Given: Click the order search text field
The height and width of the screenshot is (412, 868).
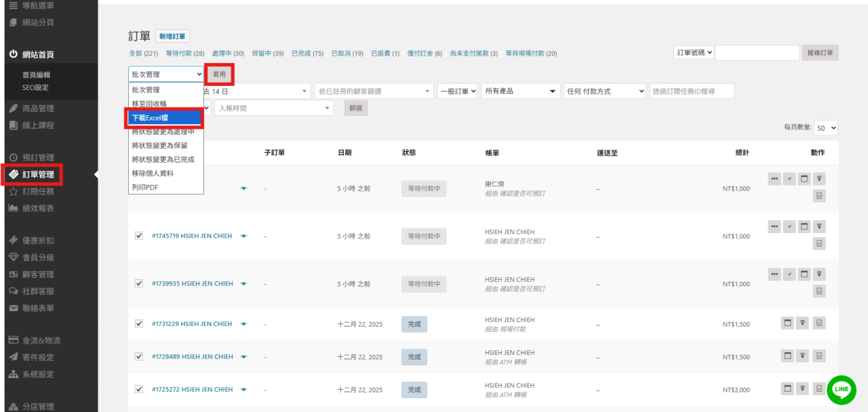Looking at the screenshot, I should click(757, 53).
